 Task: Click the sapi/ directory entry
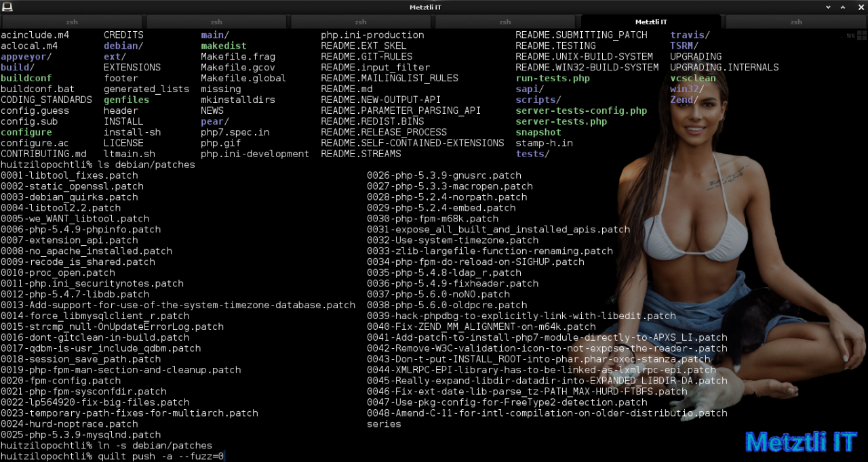(530, 89)
